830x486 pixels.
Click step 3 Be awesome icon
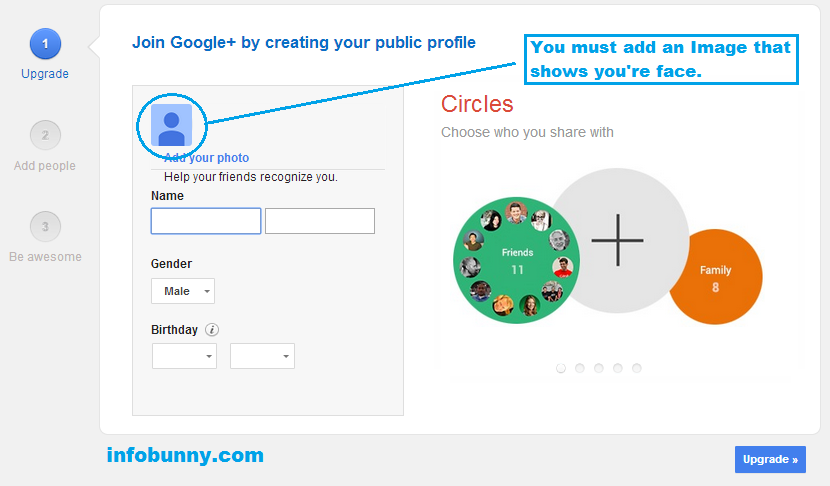[46, 227]
